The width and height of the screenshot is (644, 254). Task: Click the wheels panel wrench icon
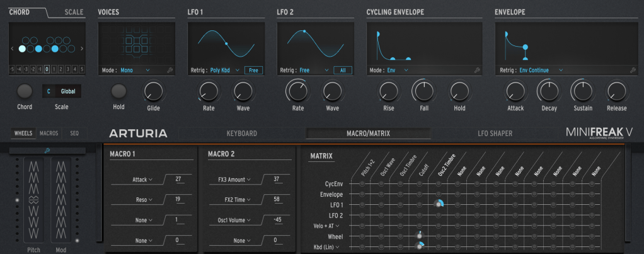(47, 151)
